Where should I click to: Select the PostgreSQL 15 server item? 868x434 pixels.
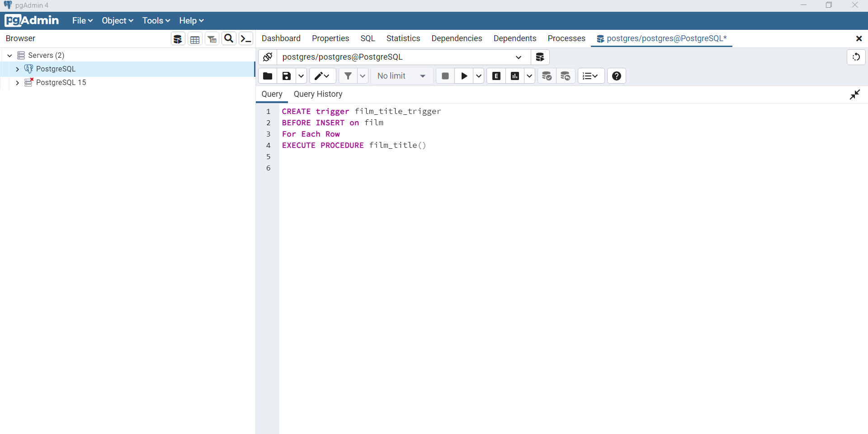[61, 83]
